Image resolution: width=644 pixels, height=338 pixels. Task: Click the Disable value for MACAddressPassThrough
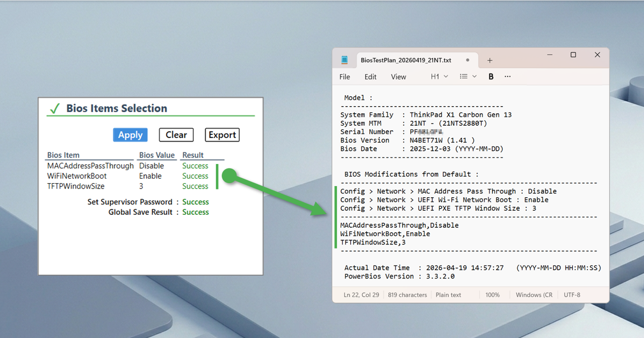point(151,166)
